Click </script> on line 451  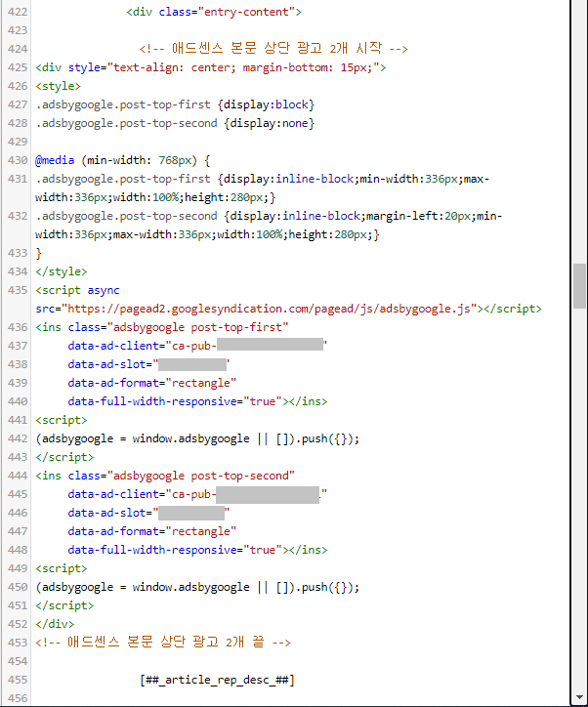click(x=64, y=605)
